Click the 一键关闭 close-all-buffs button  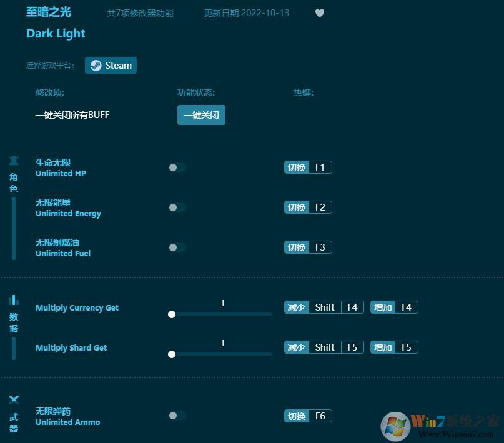coord(201,115)
